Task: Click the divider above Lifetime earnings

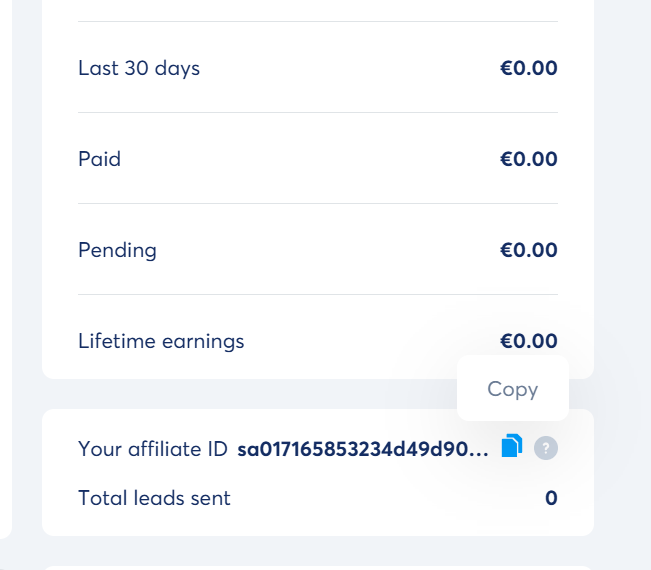Action: point(317,295)
